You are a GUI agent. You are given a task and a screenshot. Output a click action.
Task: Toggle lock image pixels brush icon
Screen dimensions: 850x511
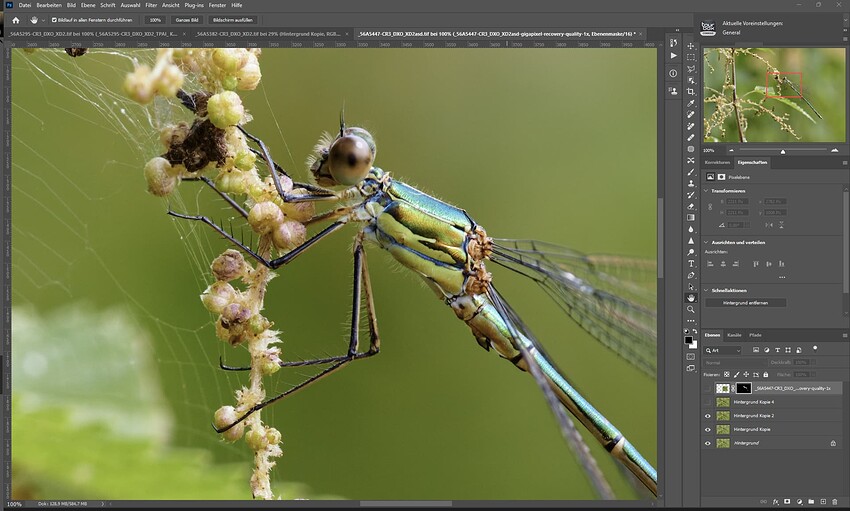pyautogui.click(x=737, y=374)
